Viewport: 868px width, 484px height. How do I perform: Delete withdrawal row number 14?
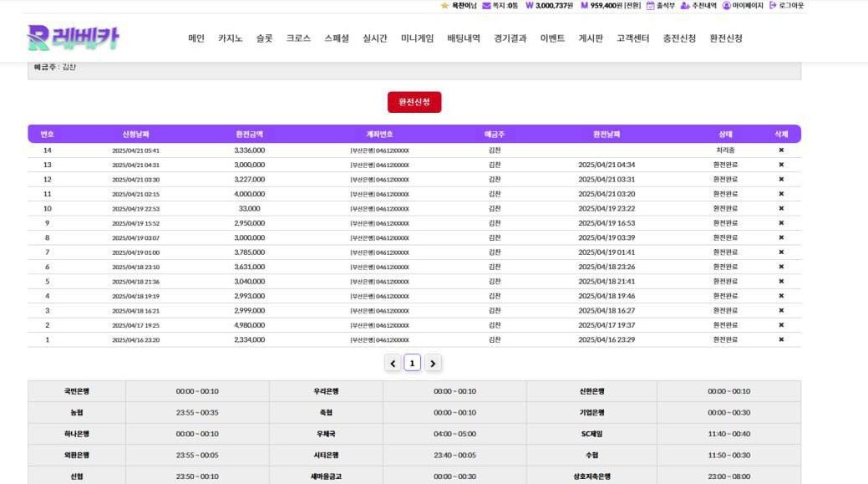(x=781, y=150)
